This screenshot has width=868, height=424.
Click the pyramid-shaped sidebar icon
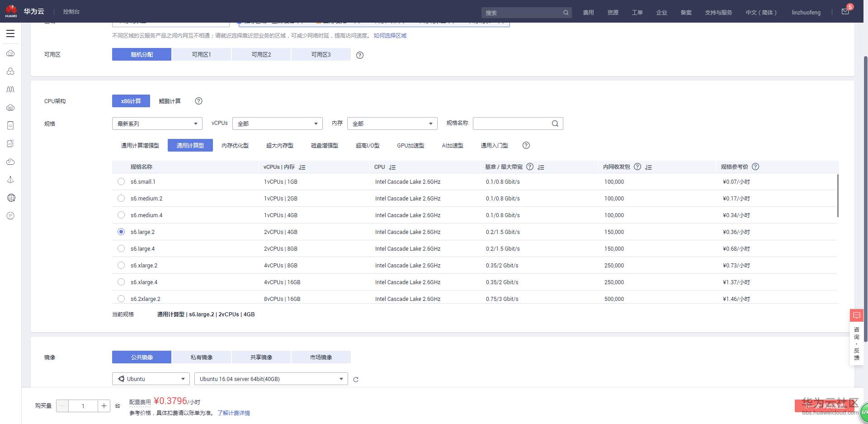(10, 180)
